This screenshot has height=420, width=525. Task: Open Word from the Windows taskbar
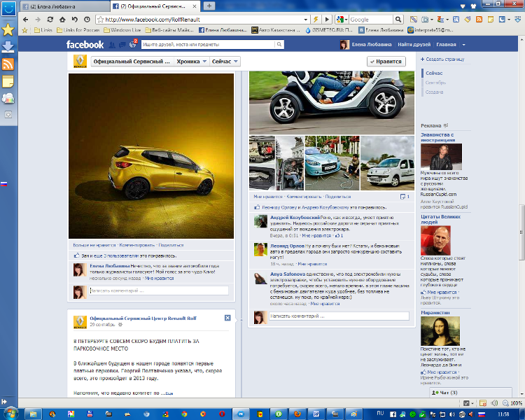point(316,414)
